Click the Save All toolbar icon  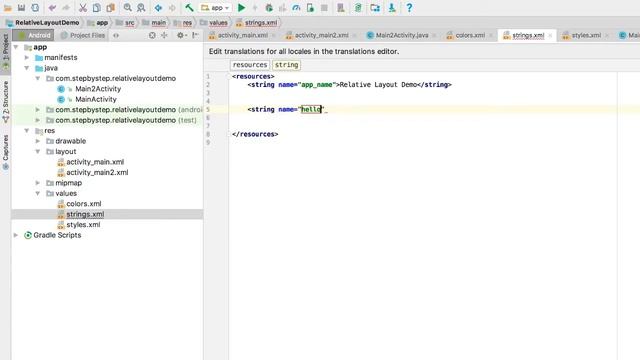[21, 7]
